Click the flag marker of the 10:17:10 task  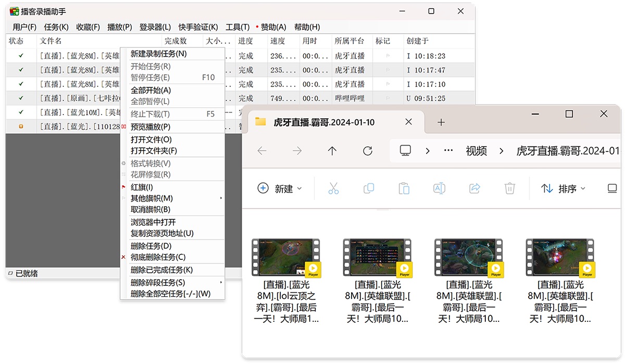[x=387, y=84]
